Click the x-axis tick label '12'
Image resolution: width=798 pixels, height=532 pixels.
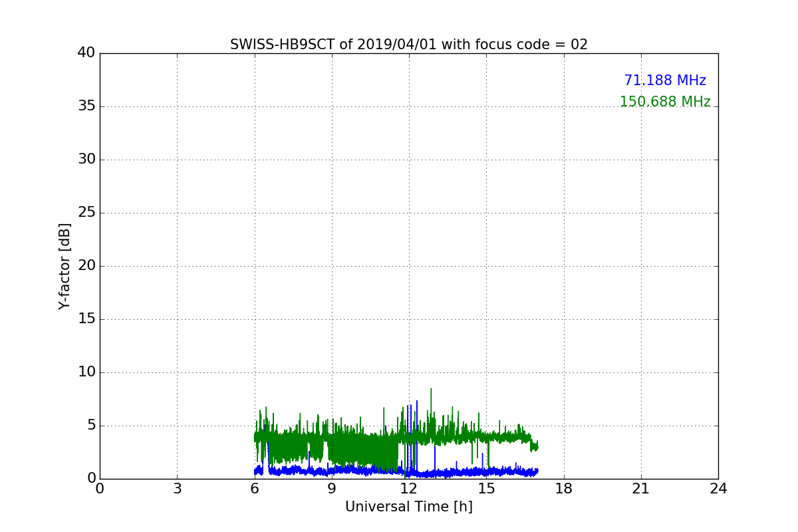click(x=409, y=489)
